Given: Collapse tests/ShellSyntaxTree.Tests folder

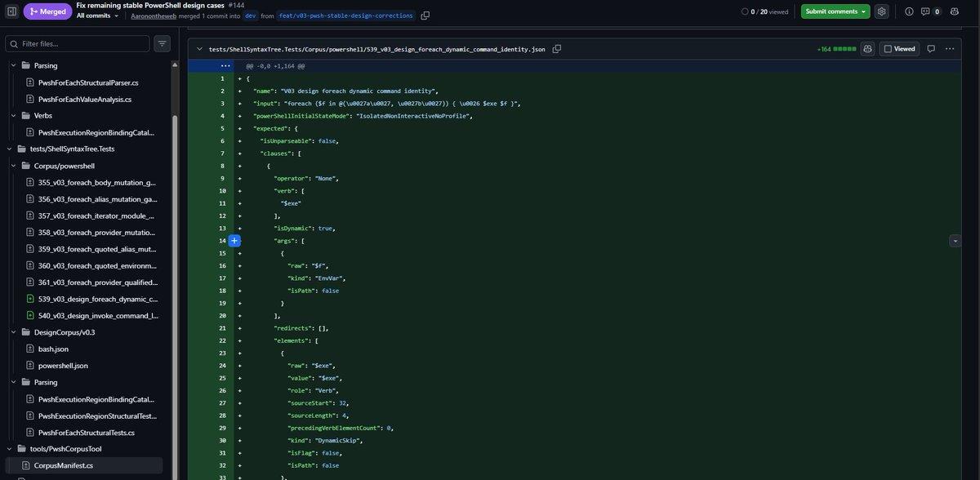Looking at the screenshot, I should coord(10,149).
